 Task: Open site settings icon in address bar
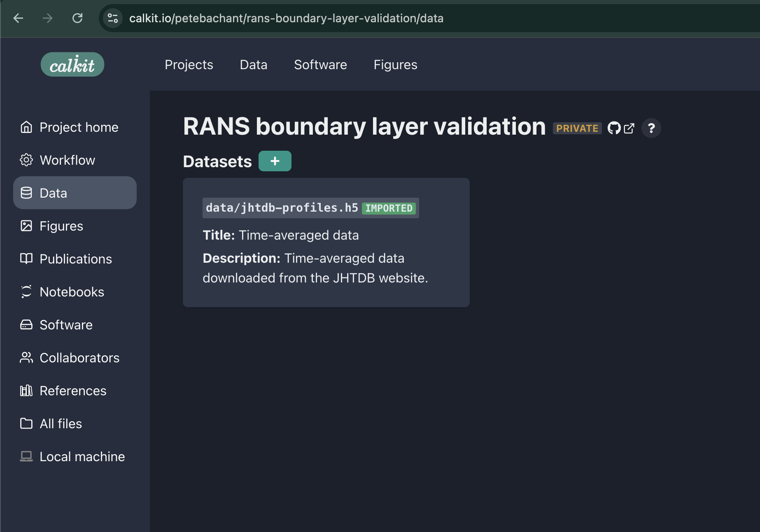coord(112,18)
